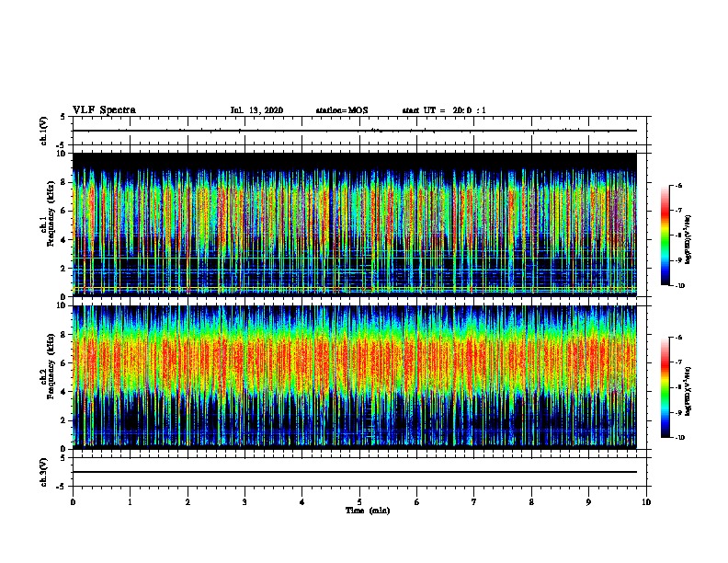Click the "Time (min)" axis label
The image size is (728, 563).
(368, 511)
